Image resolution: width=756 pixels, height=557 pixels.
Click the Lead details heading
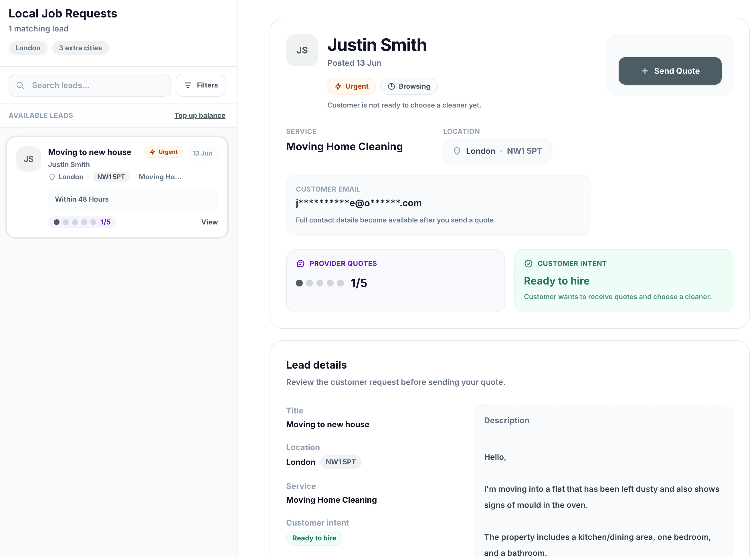(x=316, y=365)
